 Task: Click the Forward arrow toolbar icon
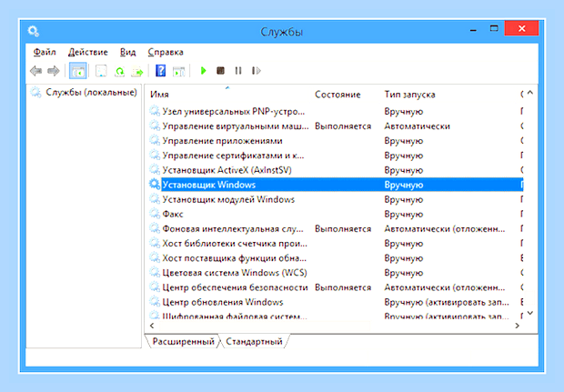pos(54,71)
